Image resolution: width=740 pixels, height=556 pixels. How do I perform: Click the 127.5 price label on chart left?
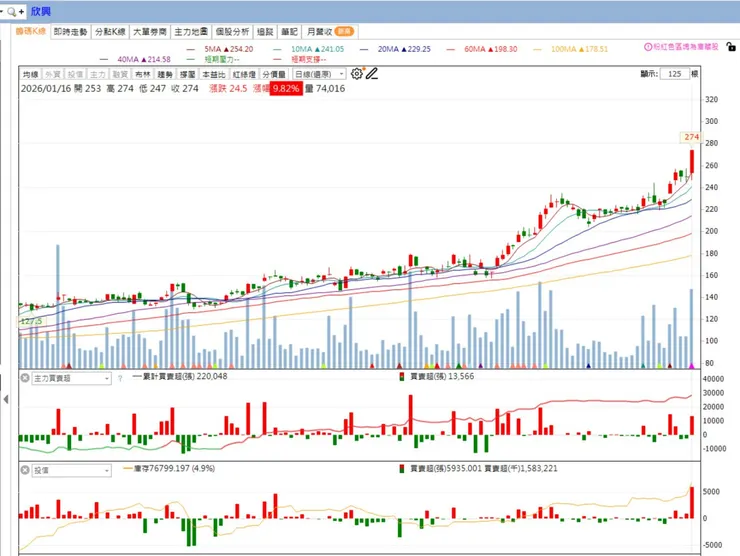(x=32, y=321)
